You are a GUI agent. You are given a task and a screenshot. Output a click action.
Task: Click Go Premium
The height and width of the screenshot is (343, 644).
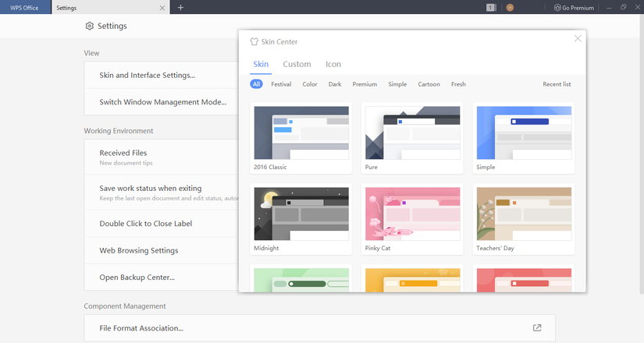pos(574,7)
